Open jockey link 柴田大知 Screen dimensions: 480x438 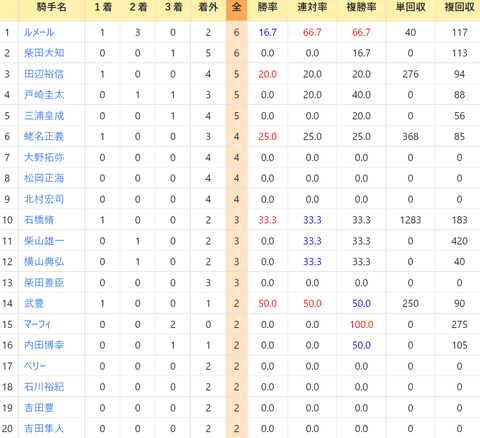[x=44, y=53]
